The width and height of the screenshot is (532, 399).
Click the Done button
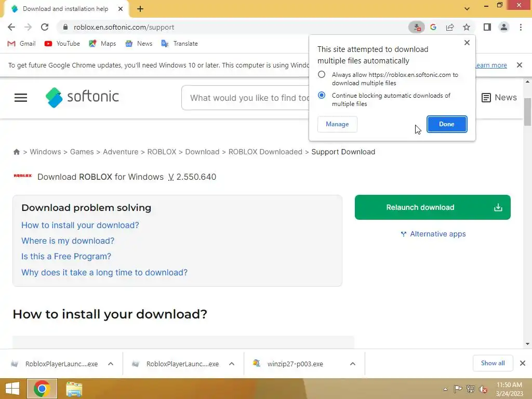[446, 124]
